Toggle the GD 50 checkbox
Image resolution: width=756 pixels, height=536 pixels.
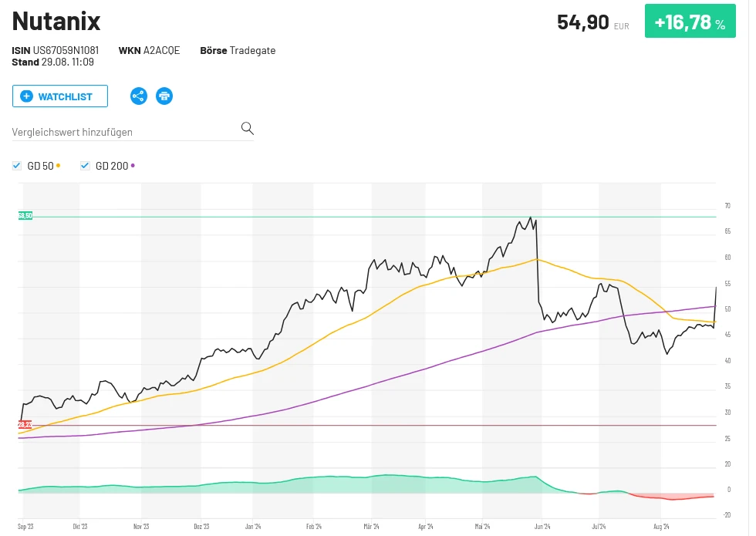point(17,166)
